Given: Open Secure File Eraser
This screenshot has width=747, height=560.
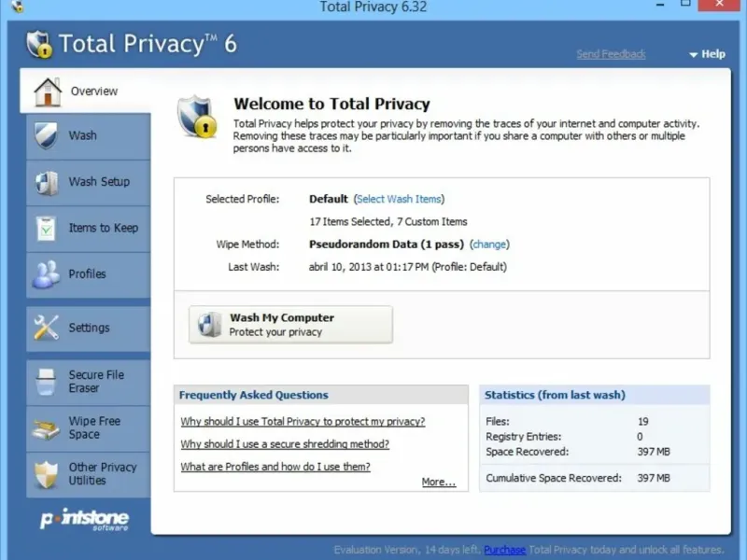Looking at the screenshot, I should [x=89, y=383].
